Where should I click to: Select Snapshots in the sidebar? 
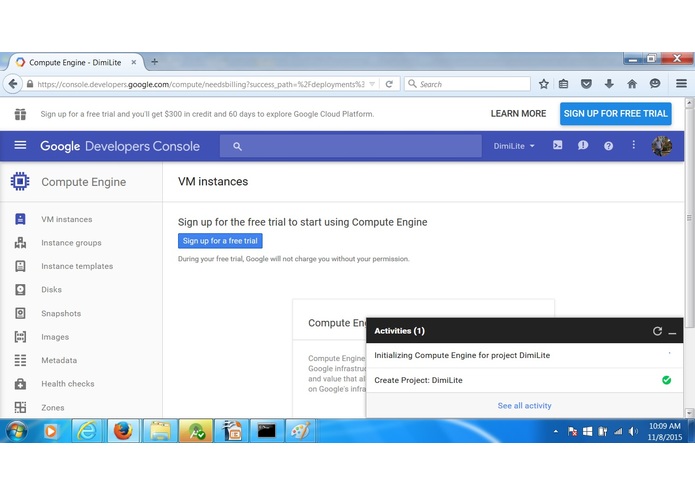[x=61, y=314]
